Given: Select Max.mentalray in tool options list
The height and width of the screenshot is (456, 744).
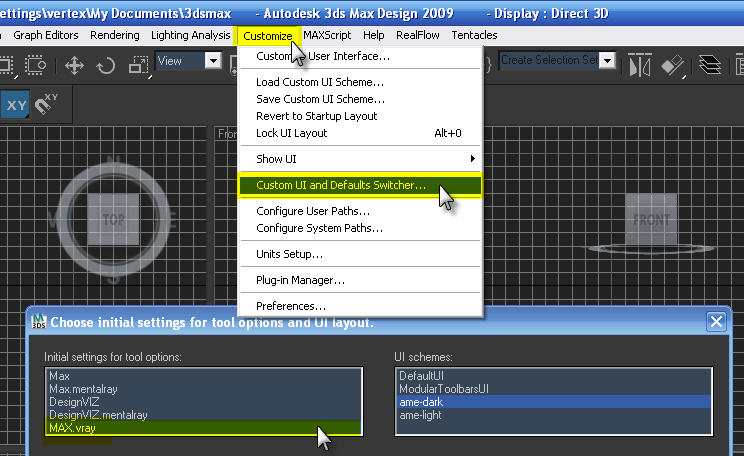Looking at the screenshot, I should tap(204, 389).
